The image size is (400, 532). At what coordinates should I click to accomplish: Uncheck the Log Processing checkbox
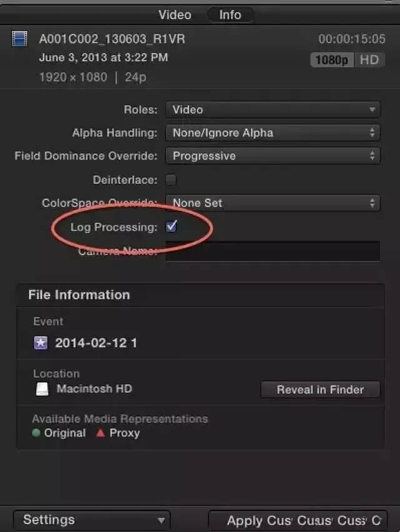pos(171,227)
